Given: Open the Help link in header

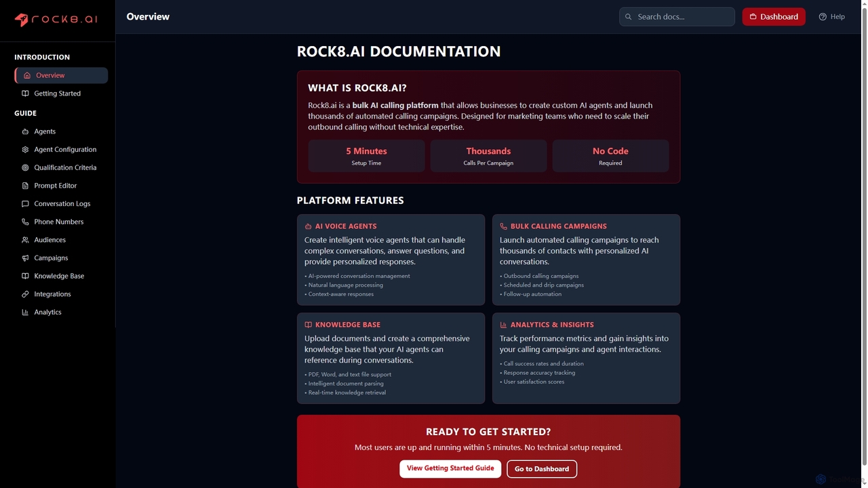Looking at the screenshot, I should (832, 17).
